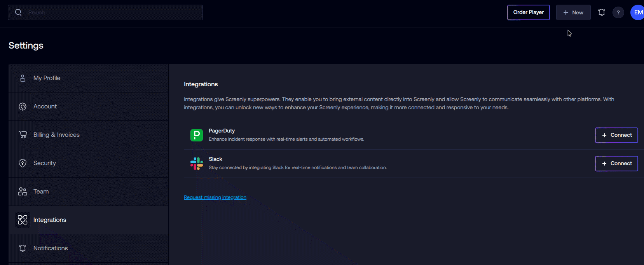Viewport: 644px width, 265px height.
Task: Focus the Search input field
Action: 105,12
